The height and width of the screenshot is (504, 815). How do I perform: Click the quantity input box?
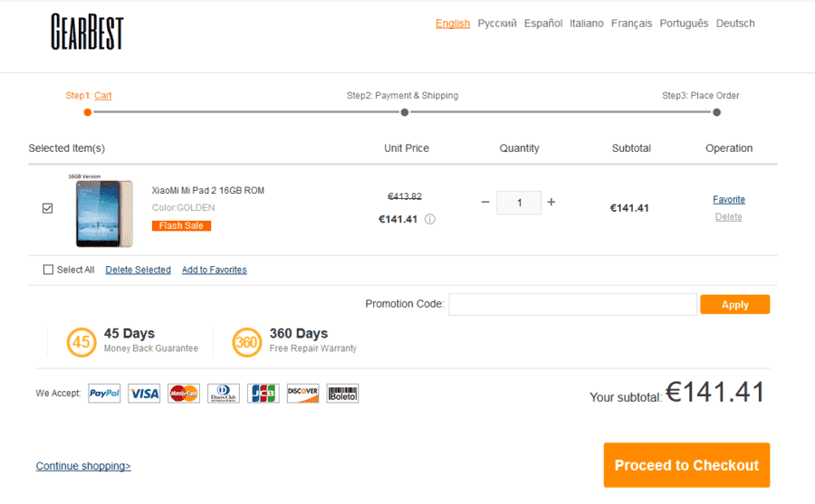pyautogui.click(x=519, y=203)
